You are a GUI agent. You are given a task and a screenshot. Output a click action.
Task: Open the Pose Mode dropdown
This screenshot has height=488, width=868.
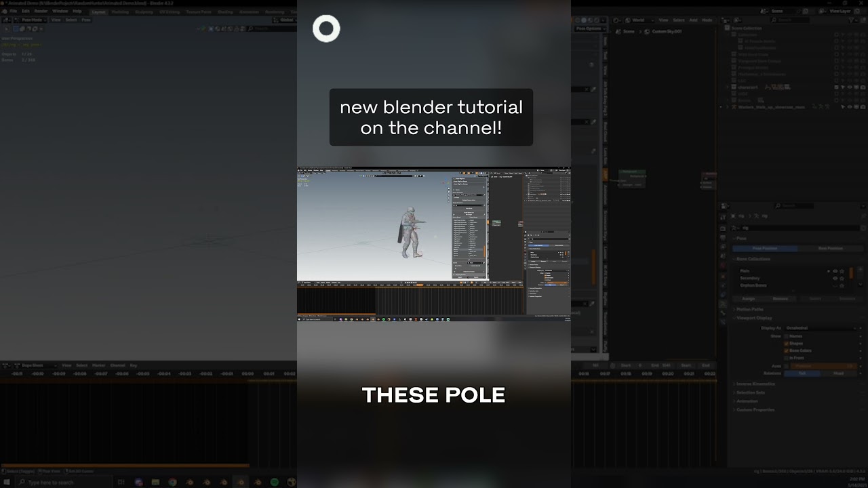point(31,20)
